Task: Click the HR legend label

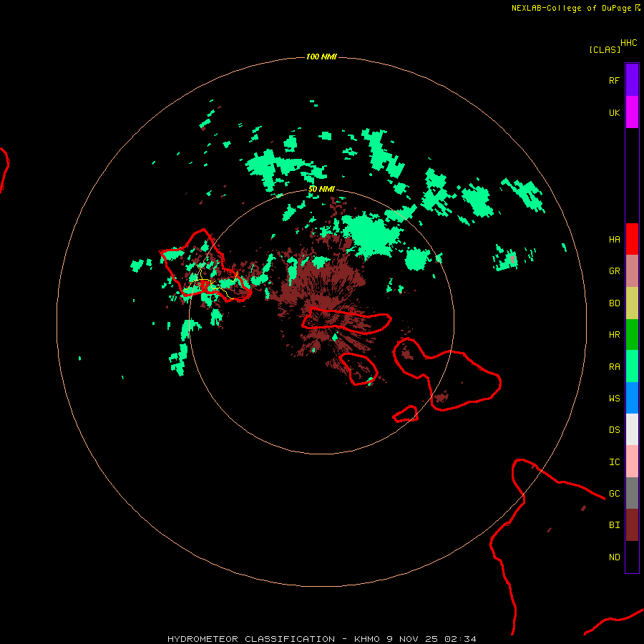Action: (x=614, y=335)
